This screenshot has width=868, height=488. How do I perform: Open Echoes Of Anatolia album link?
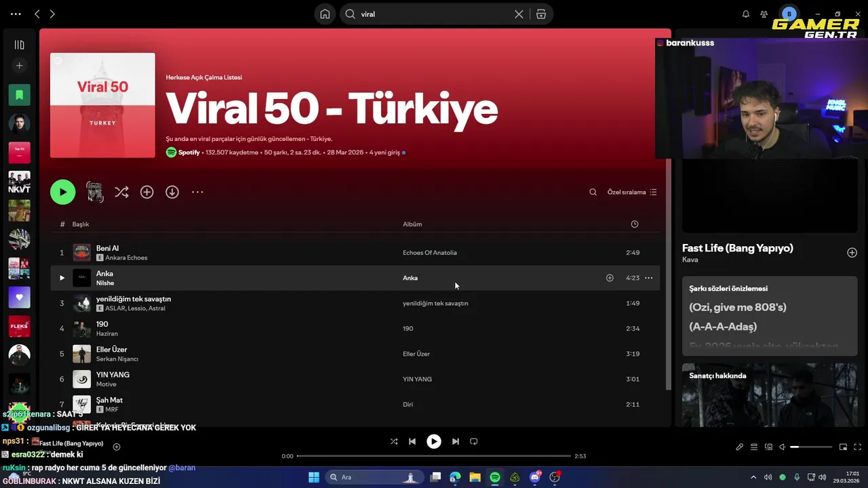[430, 253]
